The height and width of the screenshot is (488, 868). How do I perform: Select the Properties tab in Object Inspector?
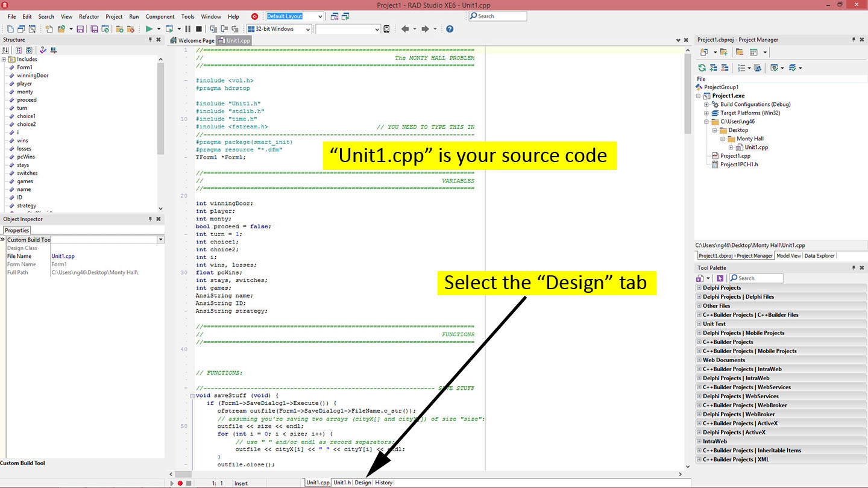pyautogui.click(x=17, y=230)
